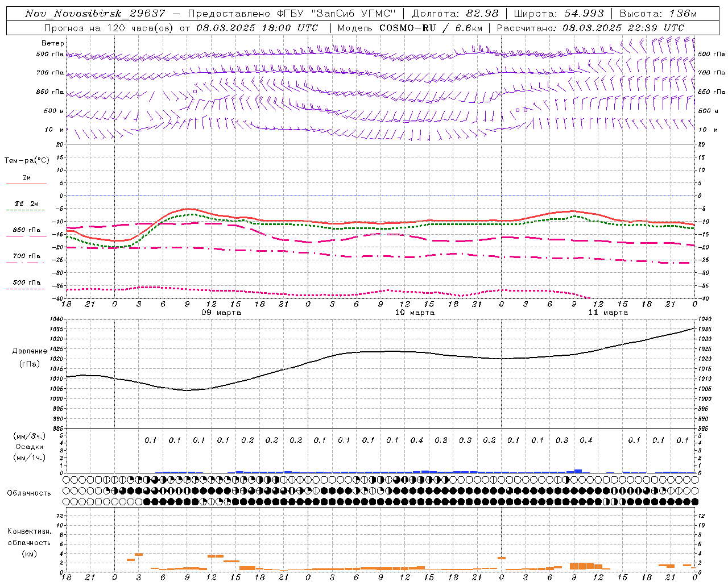Viewport: 728px width, 582px height.
Task: Click the (мм/3ч.) precipitation unit label
Action: coord(30,436)
